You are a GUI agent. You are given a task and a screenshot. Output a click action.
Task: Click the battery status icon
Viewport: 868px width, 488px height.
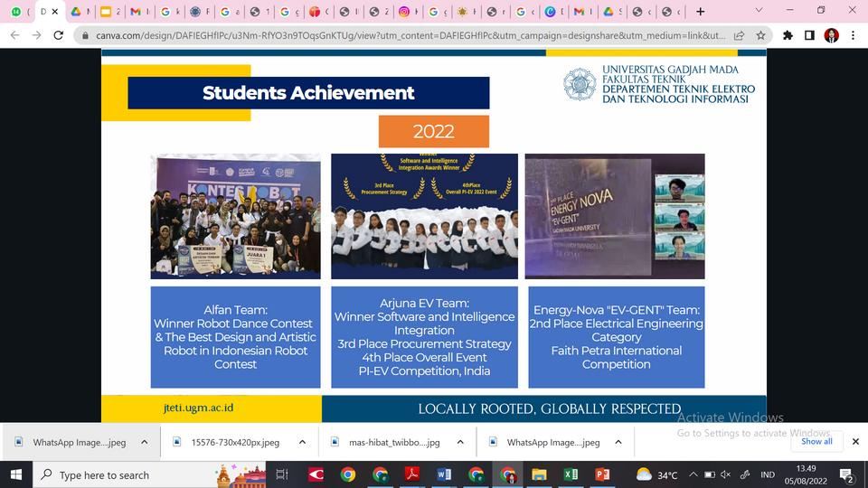point(709,474)
